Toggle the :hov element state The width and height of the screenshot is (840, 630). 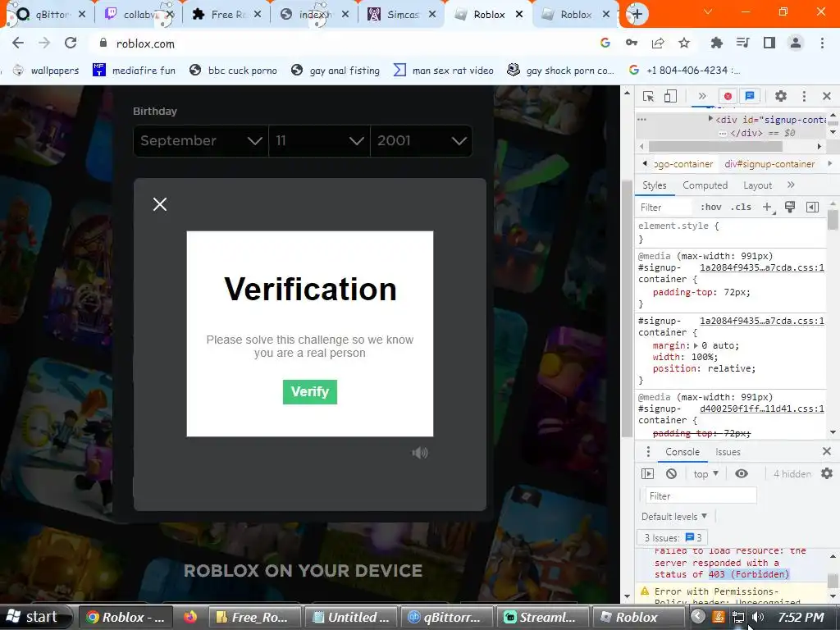(x=711, y=208)
